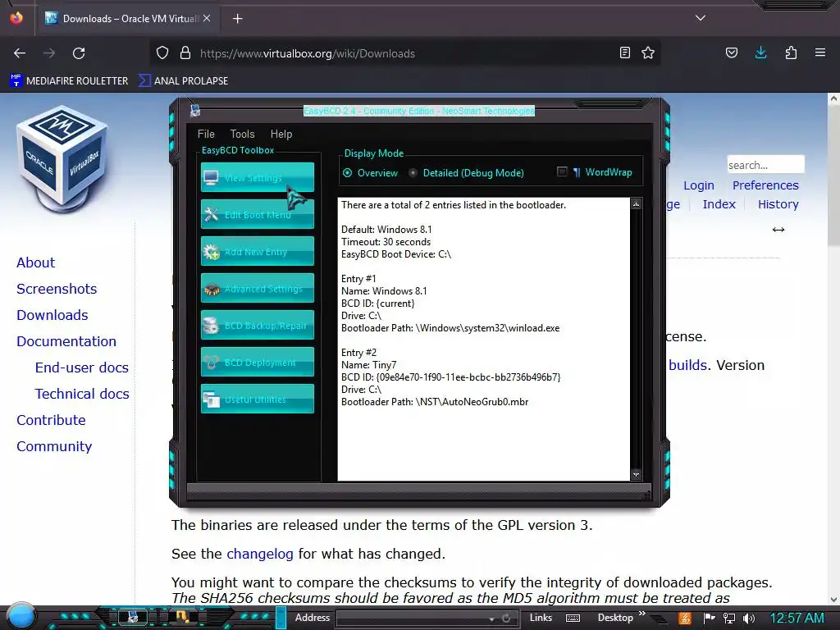Click the Windows Start orb

[21, 616]
